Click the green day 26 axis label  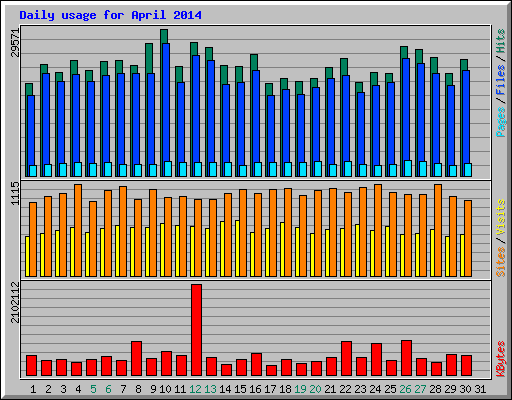[405, 389]
